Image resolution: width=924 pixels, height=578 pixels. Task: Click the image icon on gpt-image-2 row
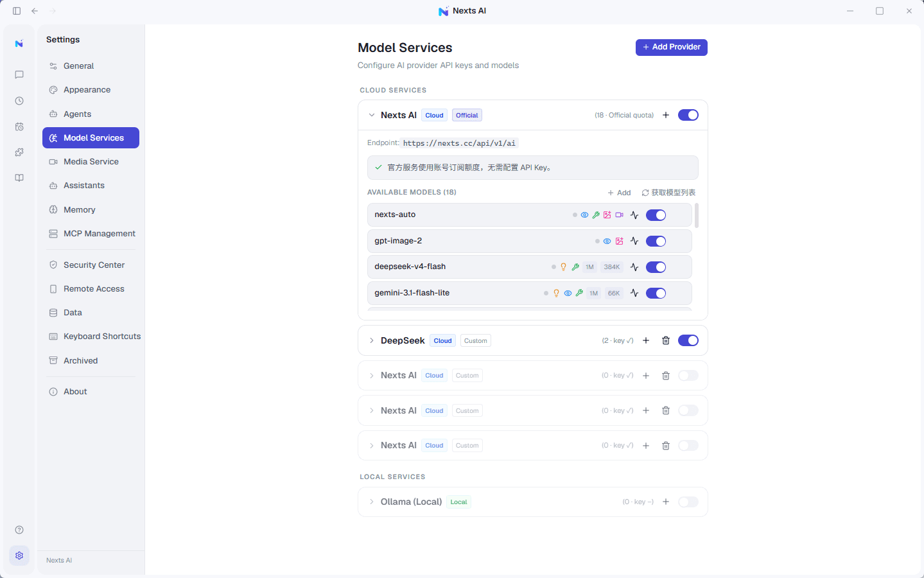619,241
